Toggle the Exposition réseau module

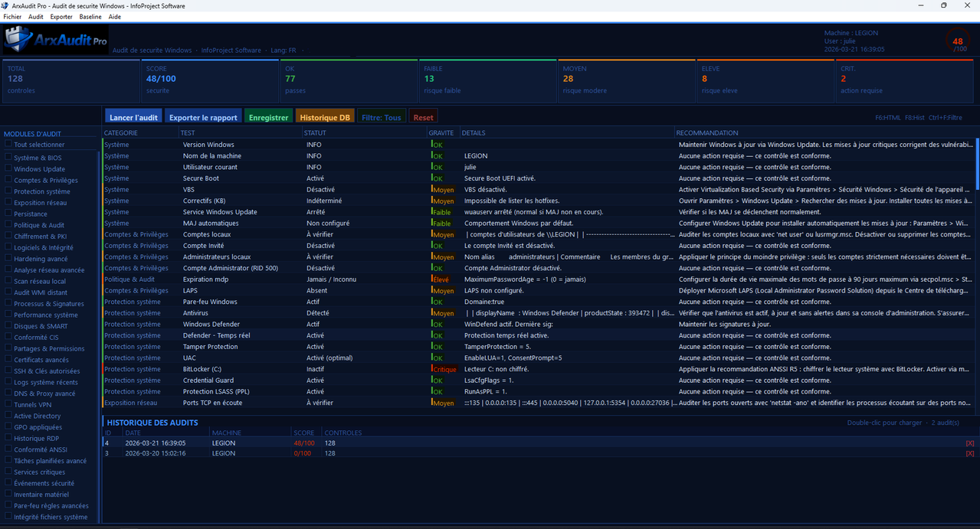(8, 202)
